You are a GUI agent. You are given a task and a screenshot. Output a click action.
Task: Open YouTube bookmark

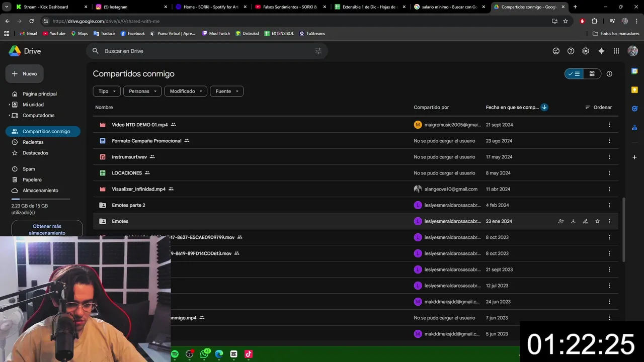click(x=54, y=34)
